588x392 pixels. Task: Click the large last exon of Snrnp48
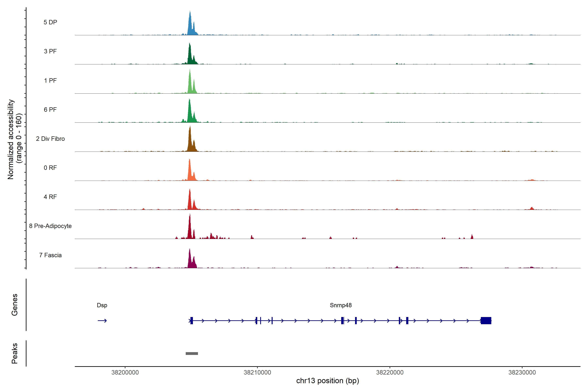tap(486, 320)
